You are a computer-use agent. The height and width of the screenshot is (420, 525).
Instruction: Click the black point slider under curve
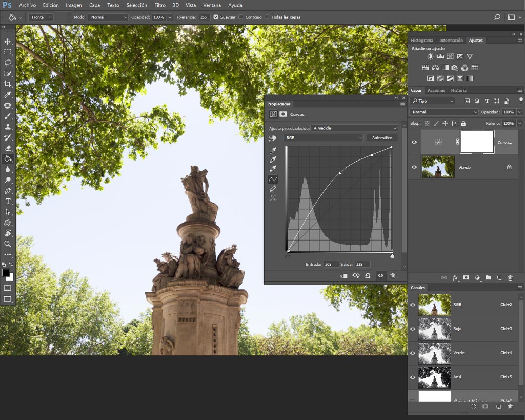(x=288, y=256)
